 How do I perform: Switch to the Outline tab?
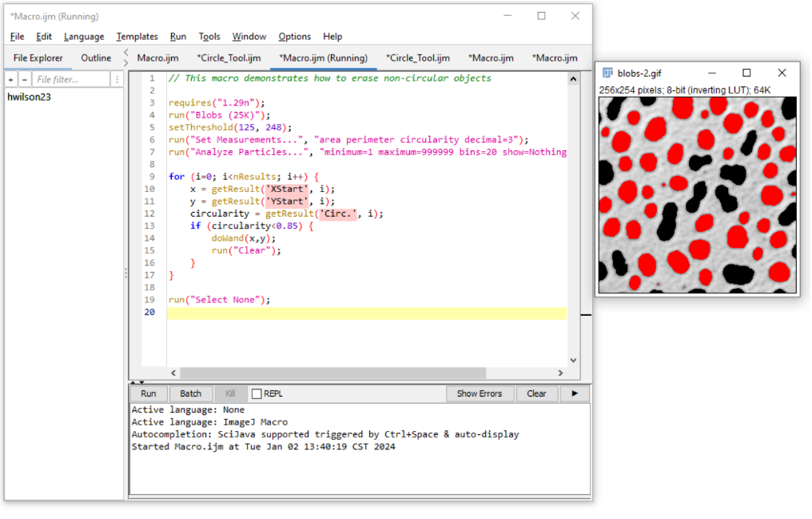click(96, 58)
